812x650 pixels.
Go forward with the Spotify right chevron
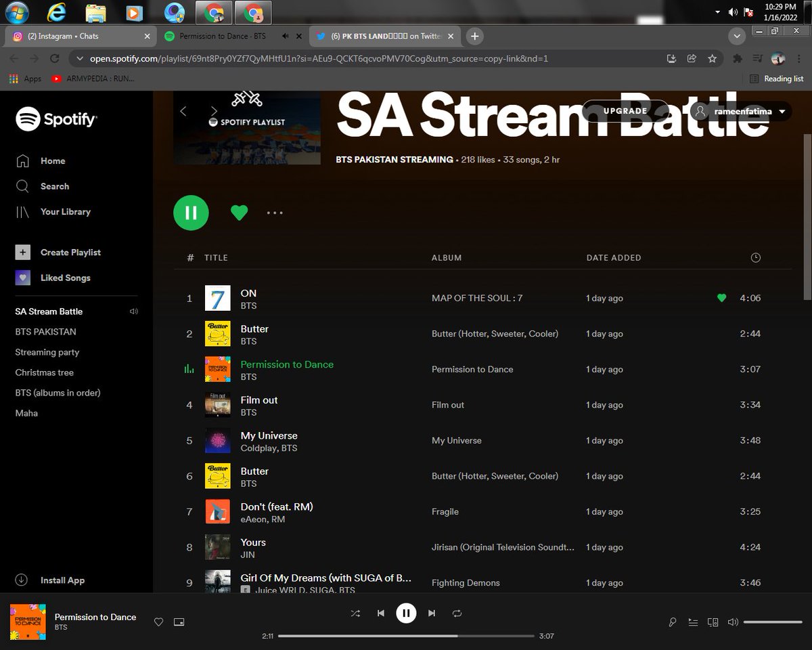click(x=214, y=111)
